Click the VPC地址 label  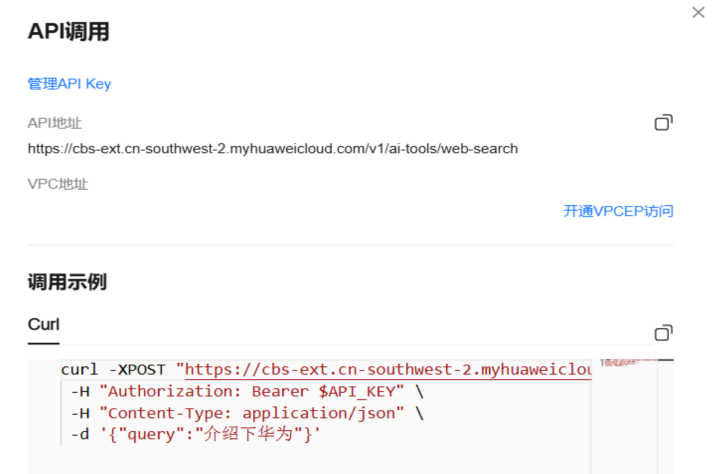pos(58,184)
